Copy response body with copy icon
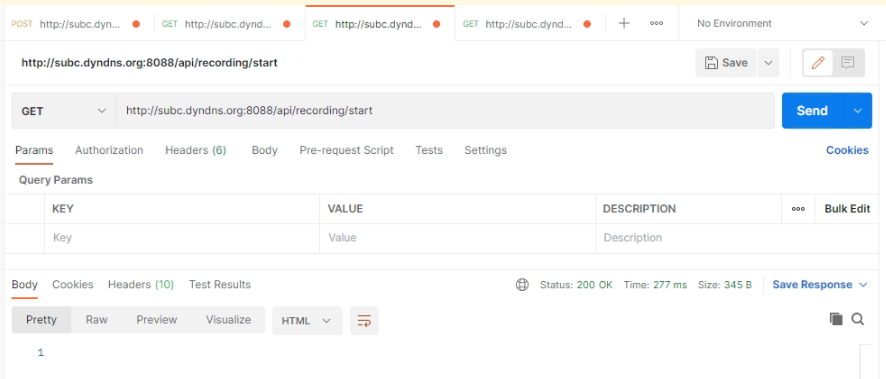 [836, 319]
